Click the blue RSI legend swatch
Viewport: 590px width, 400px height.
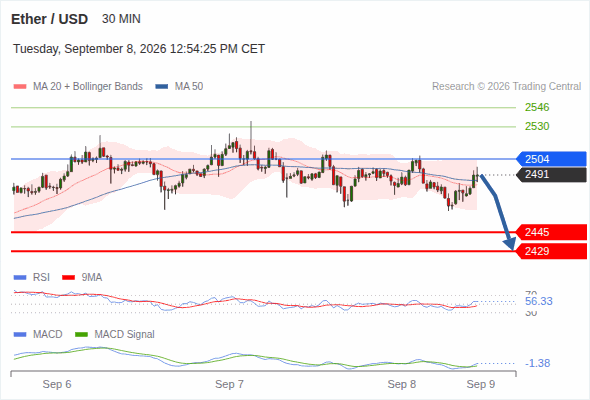[x=20, y=278]
